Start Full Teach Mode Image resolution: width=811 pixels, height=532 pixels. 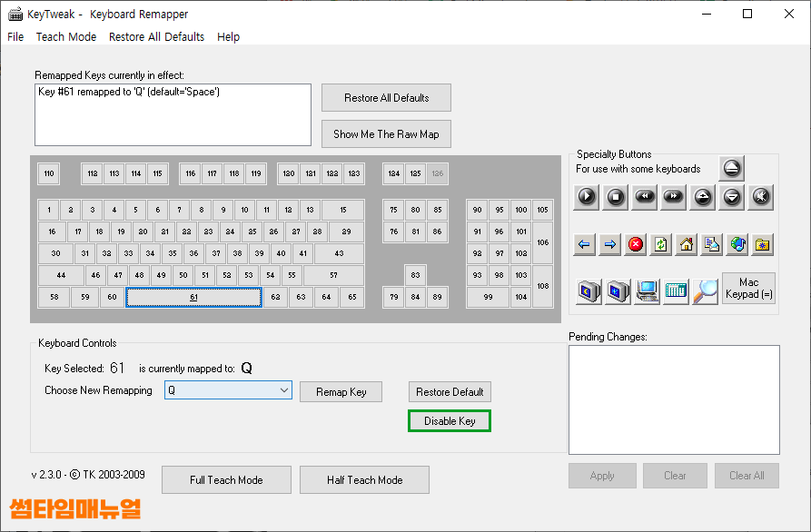[226, 479]
